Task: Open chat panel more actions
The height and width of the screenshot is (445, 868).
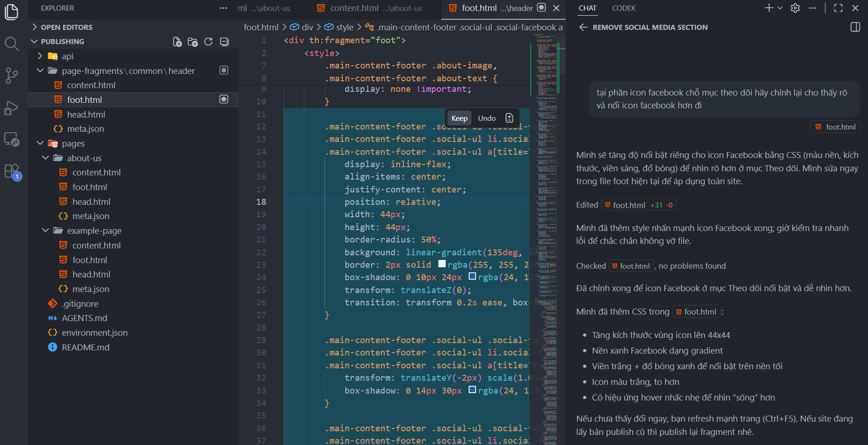Action: [x=812, y=8]
